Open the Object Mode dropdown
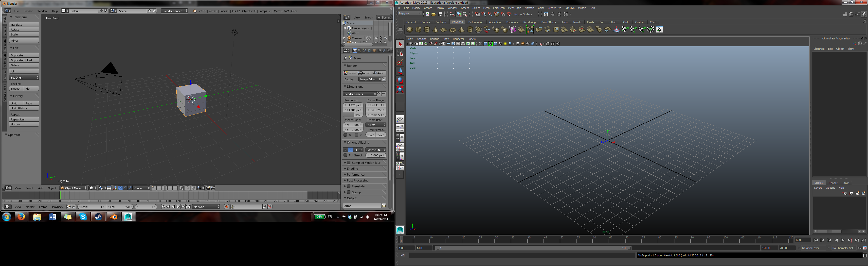This screenshot has width=868, height=266. point(73,188)
